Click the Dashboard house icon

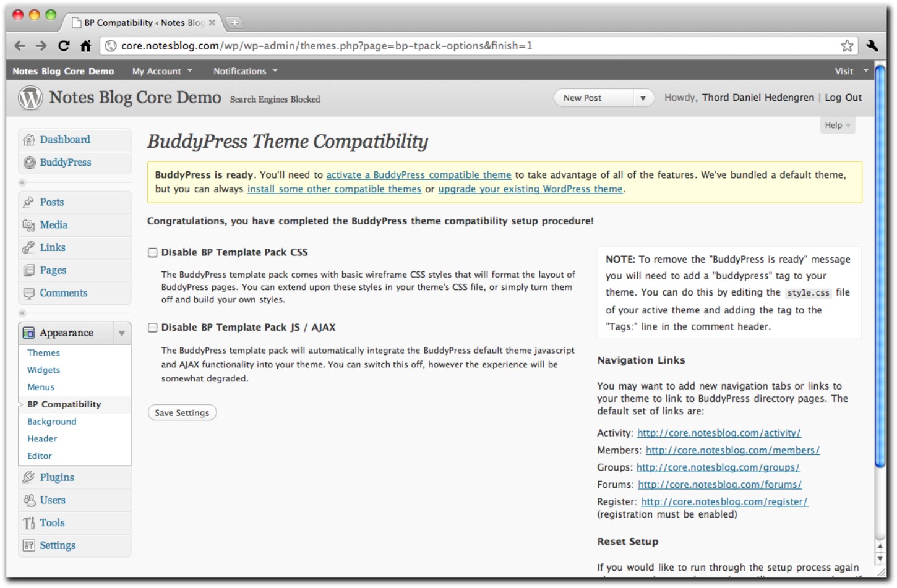tap(29, 140)
